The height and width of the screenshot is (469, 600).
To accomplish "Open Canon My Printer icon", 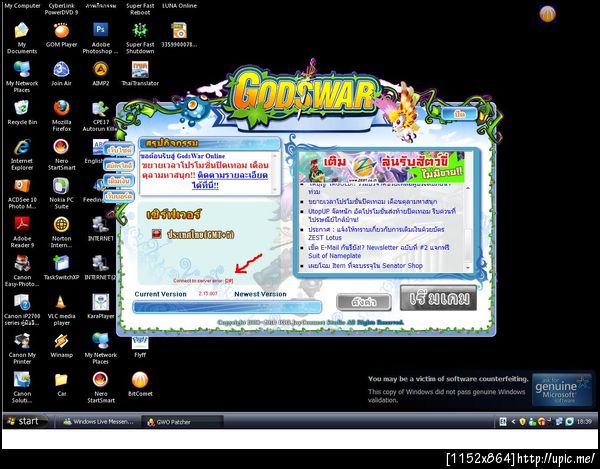I will coord(22,348).
